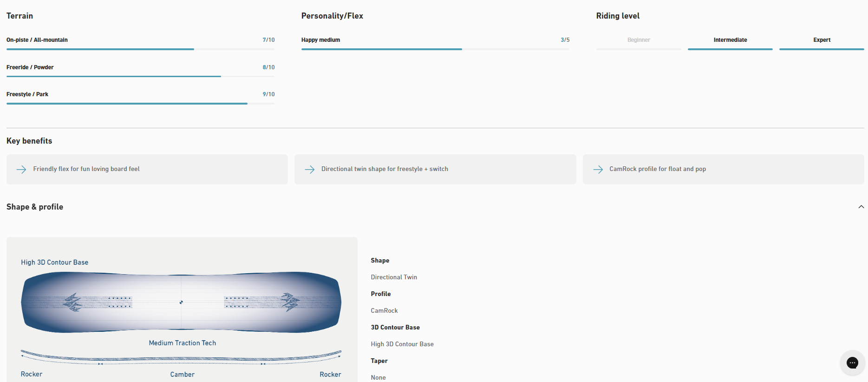Click the Medium Traction Tech label
The height and width of the screenshot is (382, 868).
coord(182,343)
